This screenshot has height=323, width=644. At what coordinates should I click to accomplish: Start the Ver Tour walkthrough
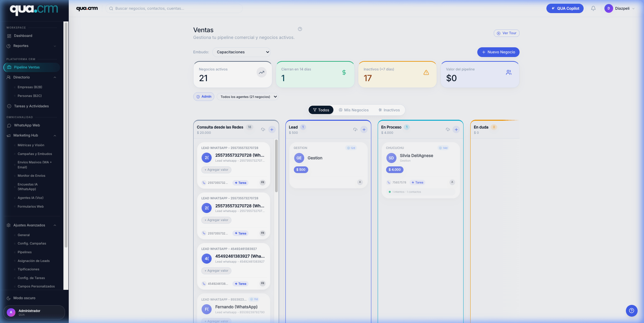pyautogui.click(x=506, y=33)
